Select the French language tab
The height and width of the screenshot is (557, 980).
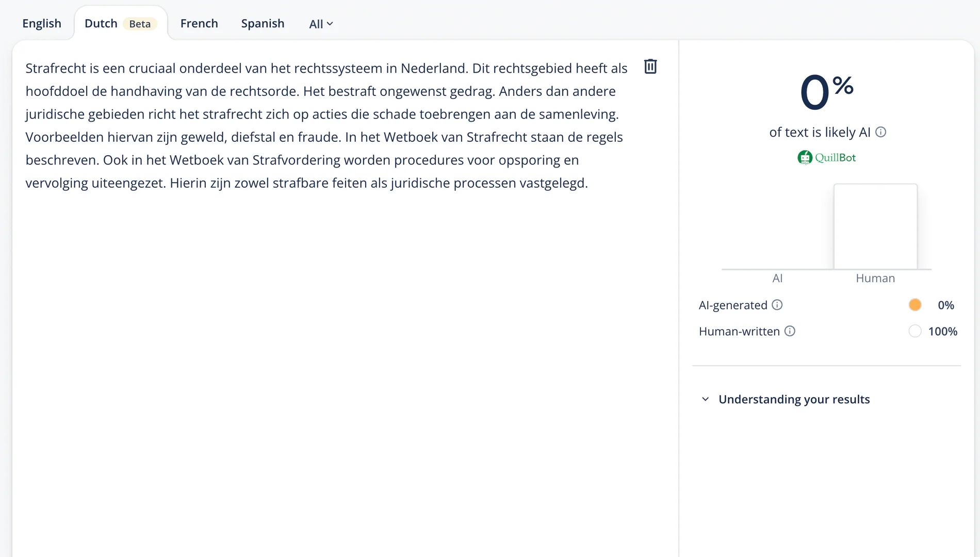(199, 23)
